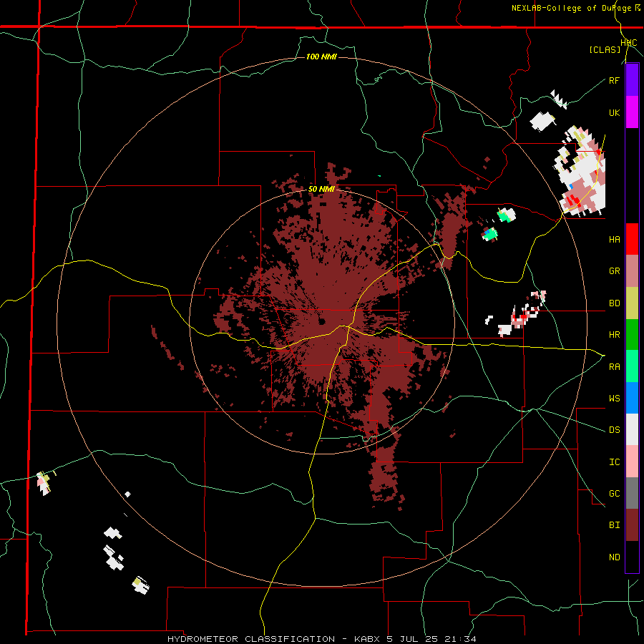Click the light pink IC legend swatch
This screenshot has height=644, width=644.
pos(632,462)
